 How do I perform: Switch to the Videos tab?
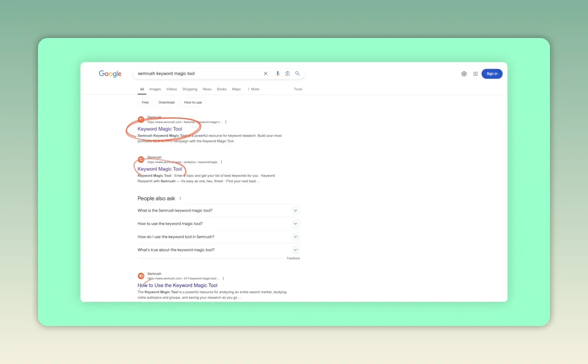(x=172, y=89)
